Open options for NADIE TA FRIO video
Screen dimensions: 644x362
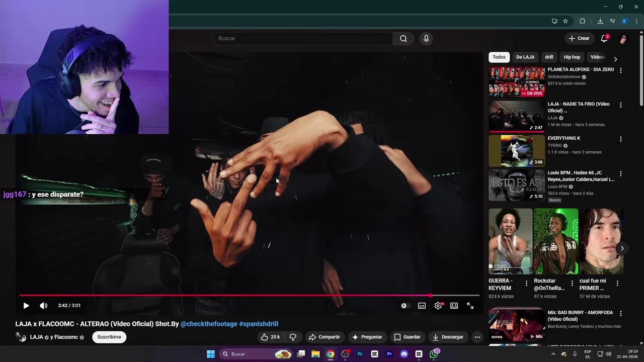[x=620, y=105]
